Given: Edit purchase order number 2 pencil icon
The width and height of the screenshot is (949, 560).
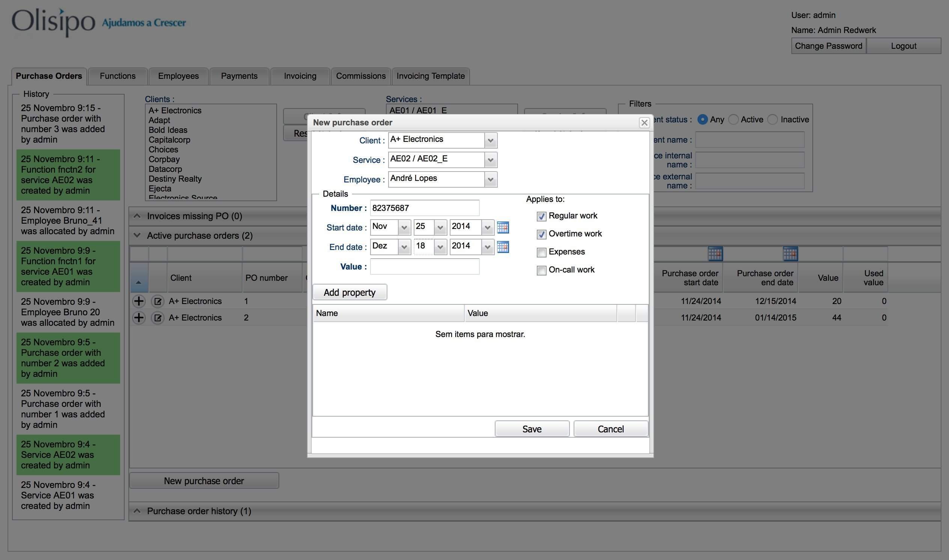Looking at the screenshot, I should click(157, 318).
